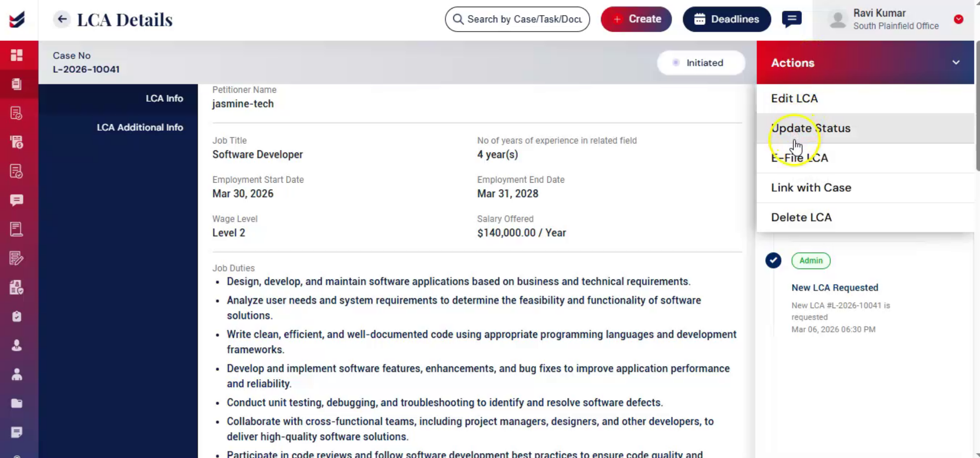This screenshot has height=458, width=980.
Task: Click the Initiated status badge
Action: coord(701,63)
